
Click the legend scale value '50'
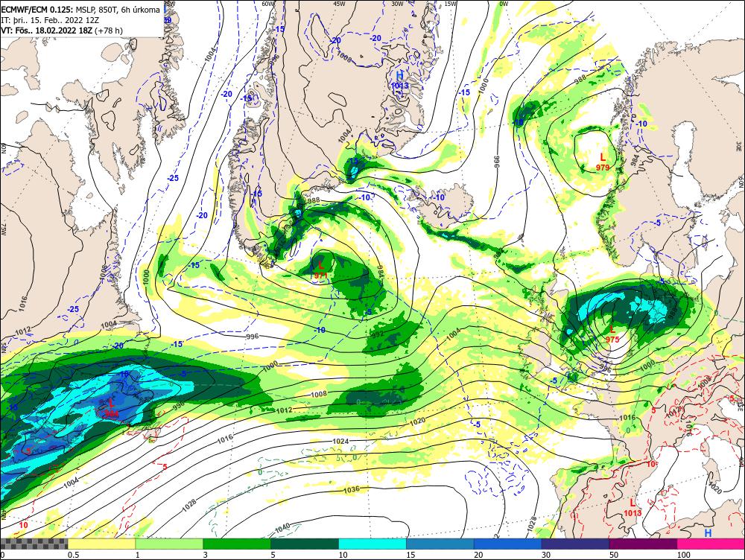pyautogui.click(x=614, y=555)
